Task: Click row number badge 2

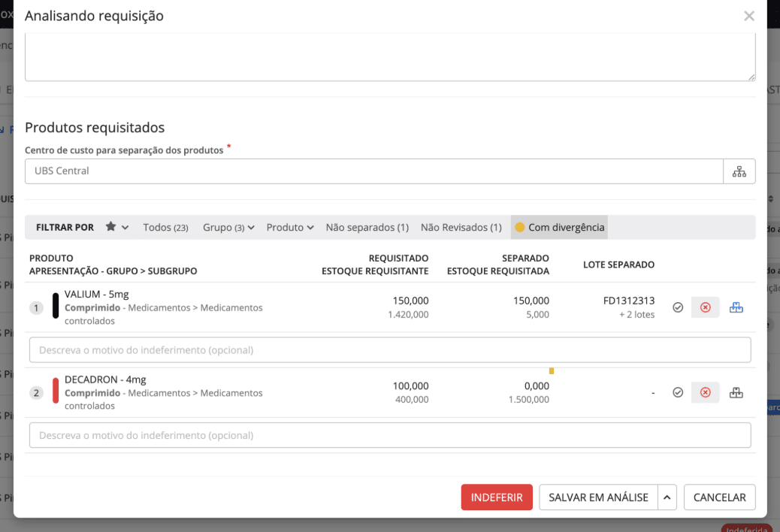Action: [36, 393]
